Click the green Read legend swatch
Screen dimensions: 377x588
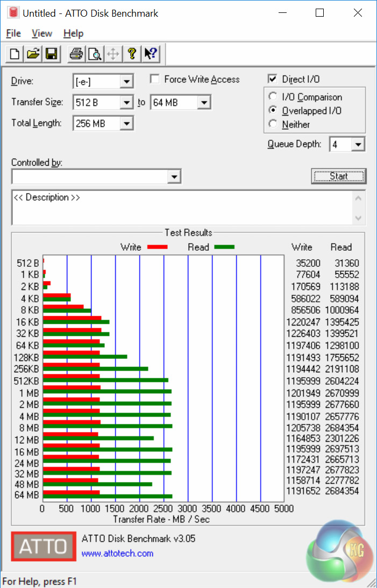(x=224, y=247)
